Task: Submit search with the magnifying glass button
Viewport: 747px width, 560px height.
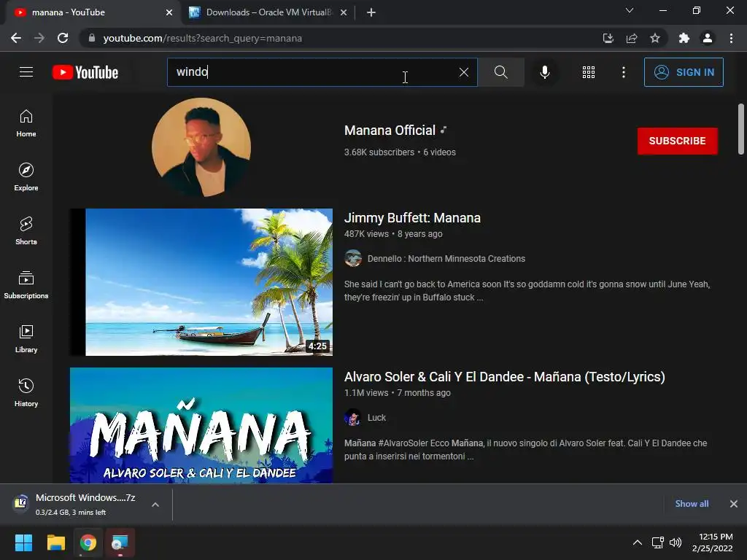Action: [x=500, y=72]
